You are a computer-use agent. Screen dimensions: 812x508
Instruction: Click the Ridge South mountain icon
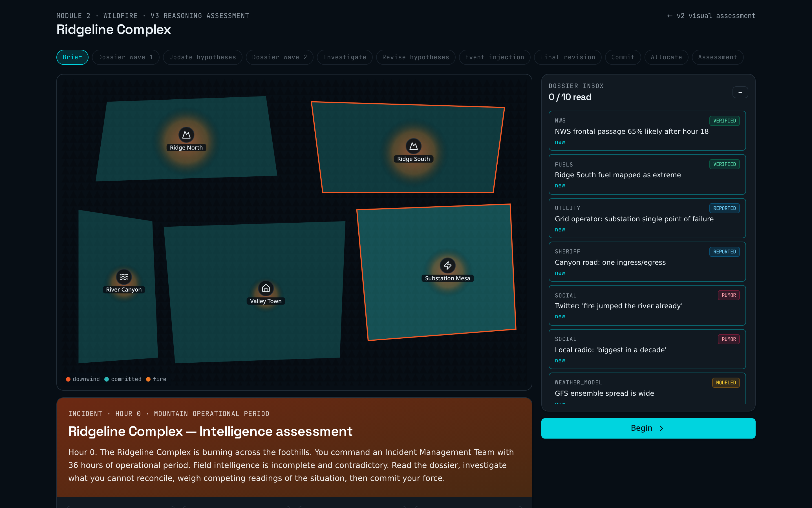[413, 146]
